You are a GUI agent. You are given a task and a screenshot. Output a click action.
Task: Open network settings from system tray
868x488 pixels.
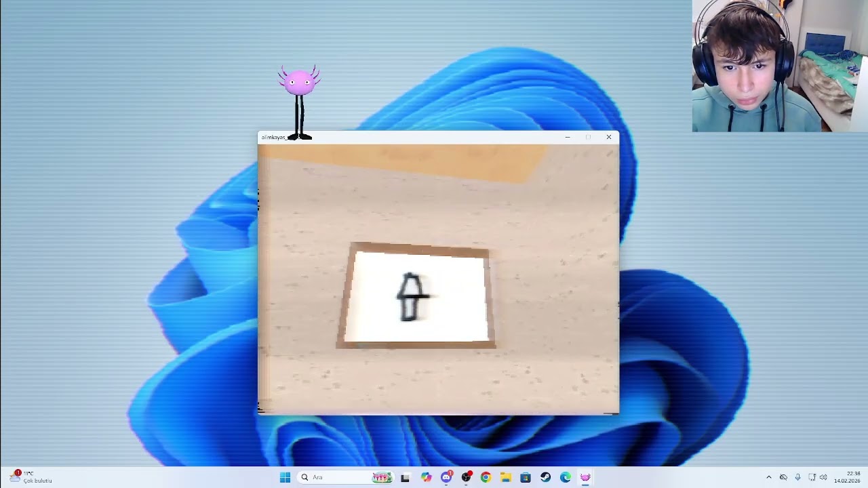click(x=812, y=477)
